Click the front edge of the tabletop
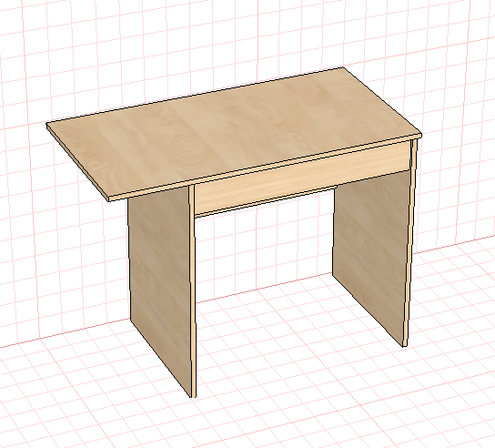 pos(265,167)
